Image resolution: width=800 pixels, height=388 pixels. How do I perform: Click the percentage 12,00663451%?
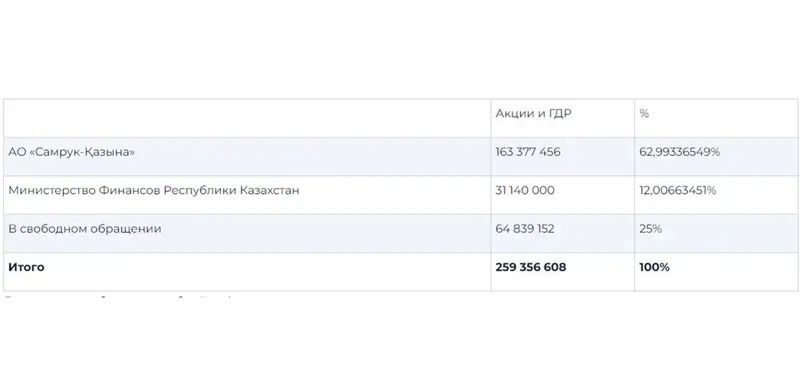click(678, 190)
